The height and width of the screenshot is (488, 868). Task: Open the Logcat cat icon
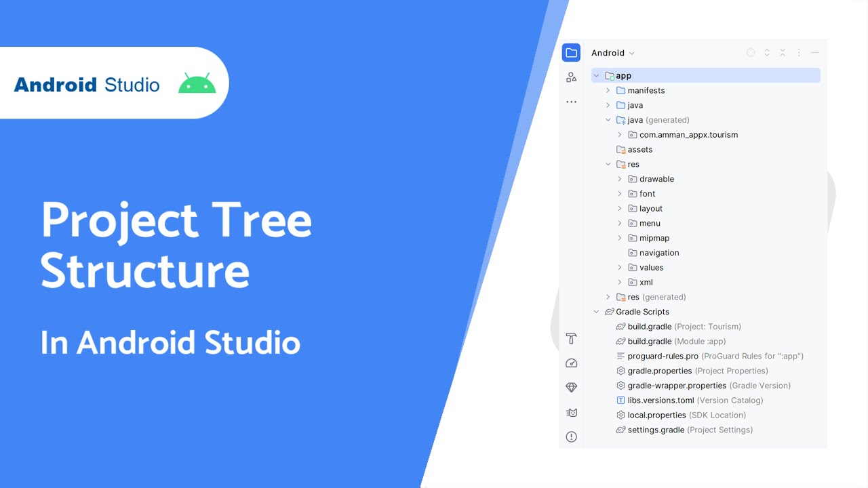pos(571,412)
